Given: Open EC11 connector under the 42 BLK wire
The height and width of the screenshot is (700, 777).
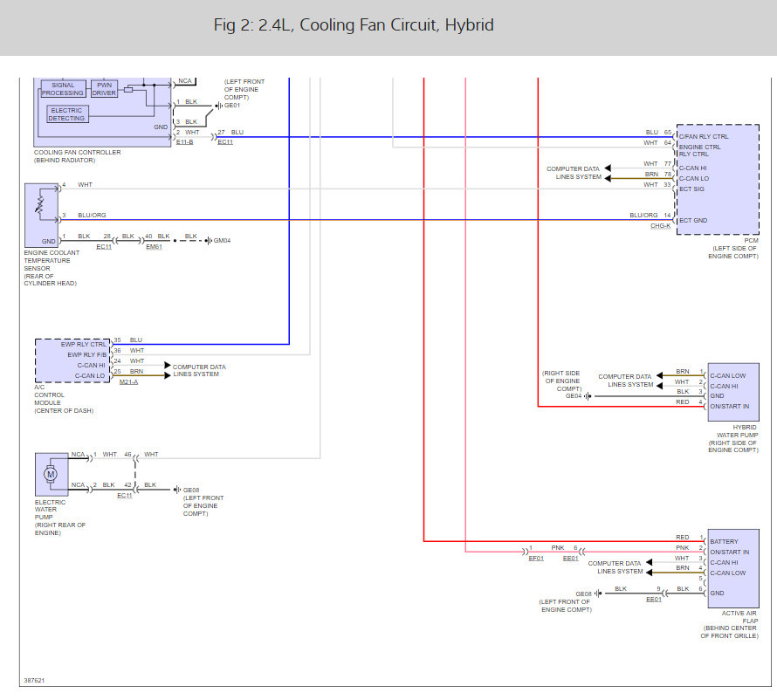Looking at the screenshot, I should (x=124, y=496).
